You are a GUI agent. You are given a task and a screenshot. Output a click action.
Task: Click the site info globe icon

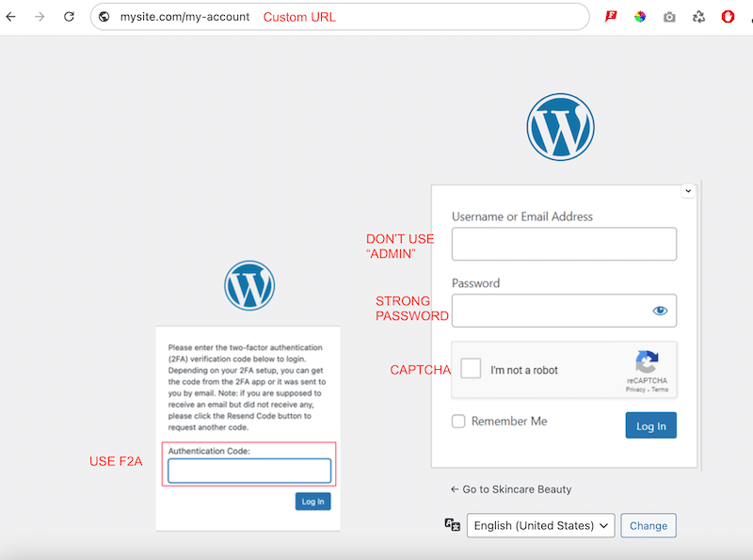point(104,17)
